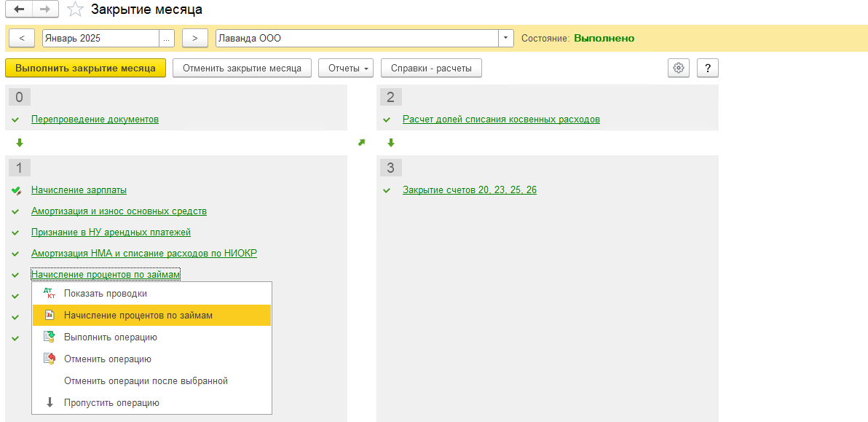
Task: Click the Выполнить операцию icon
Action: 50,337
